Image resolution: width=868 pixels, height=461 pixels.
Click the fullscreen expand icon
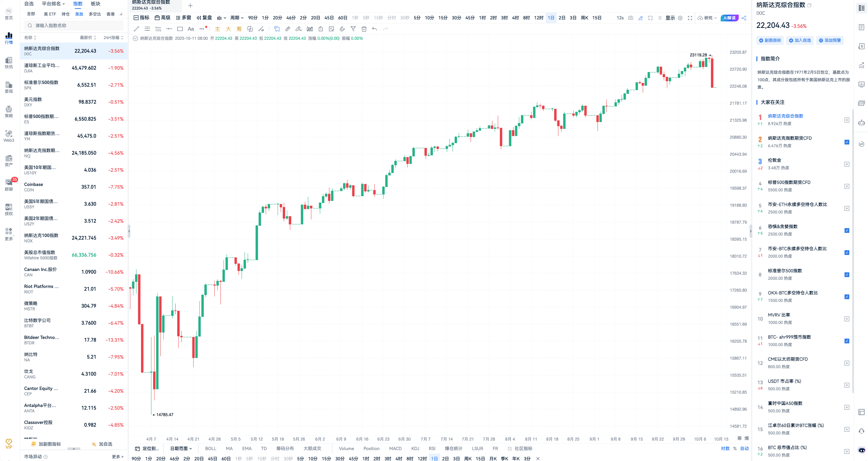tap(690, 18)
